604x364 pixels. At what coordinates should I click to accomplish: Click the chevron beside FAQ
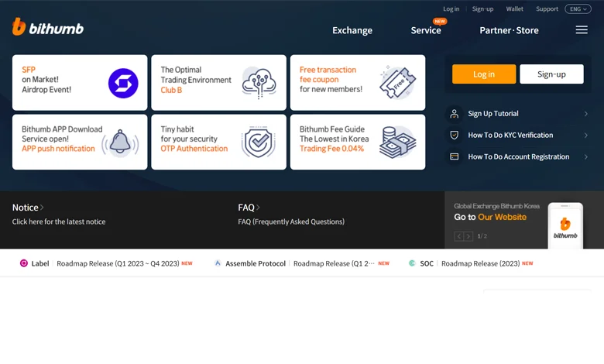(x=258, y=208)
